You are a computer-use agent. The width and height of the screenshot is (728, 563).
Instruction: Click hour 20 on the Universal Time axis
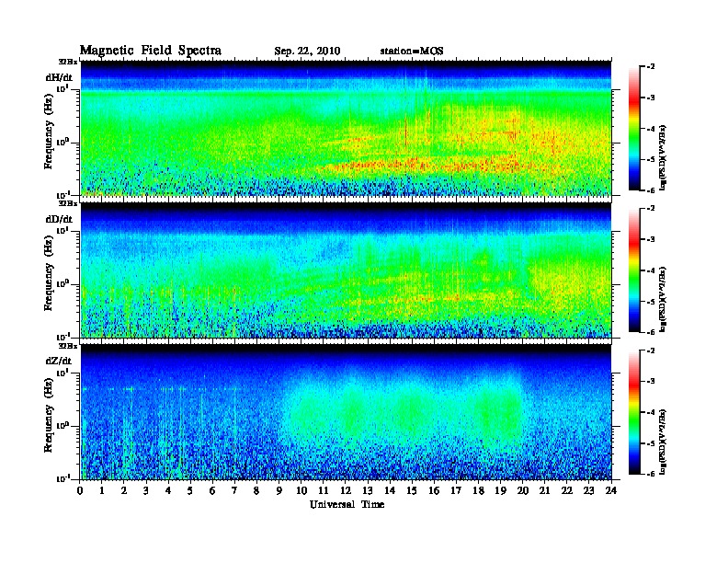pos(522,491)
